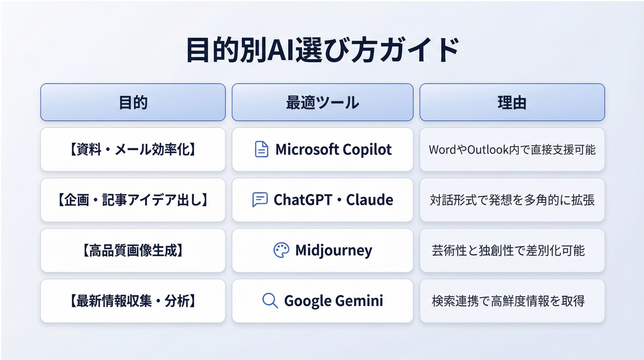Image resolution: width=644 pixels, height=360 pixels.
Task: Click the document icon beside Microsoft Copilot
Action: (x=261, y=149)
